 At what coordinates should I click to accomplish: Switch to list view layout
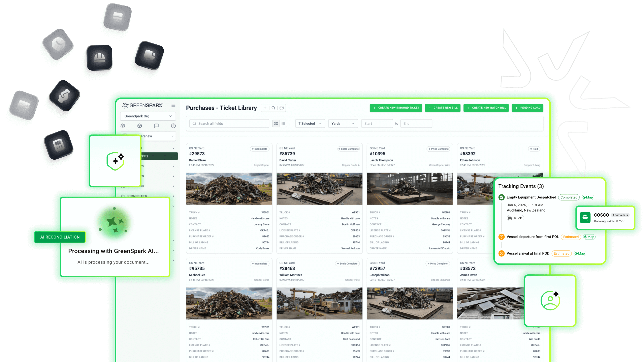[283, 123]
